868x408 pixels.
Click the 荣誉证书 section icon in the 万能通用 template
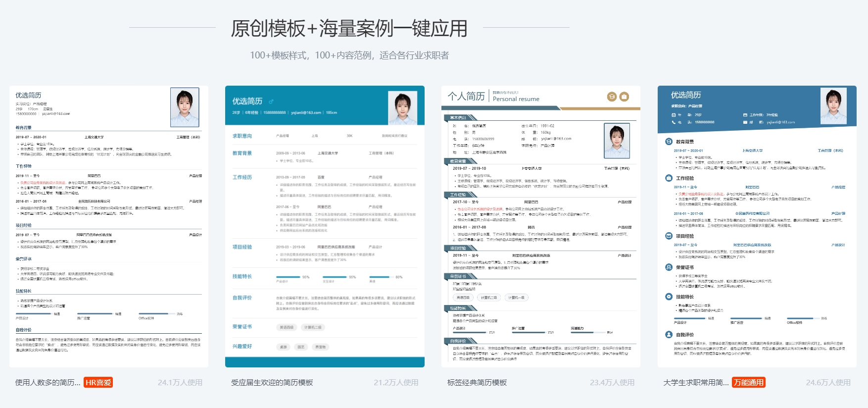click(x=669, y=267)
